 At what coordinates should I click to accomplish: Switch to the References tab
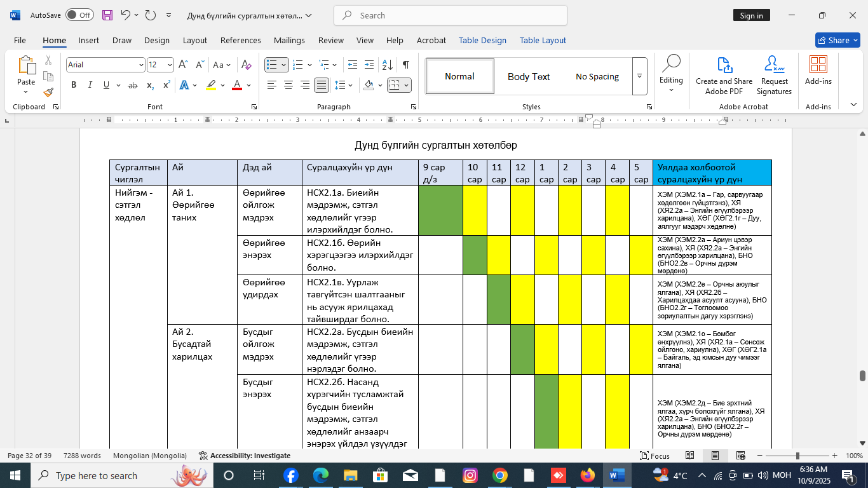[240, 40]
